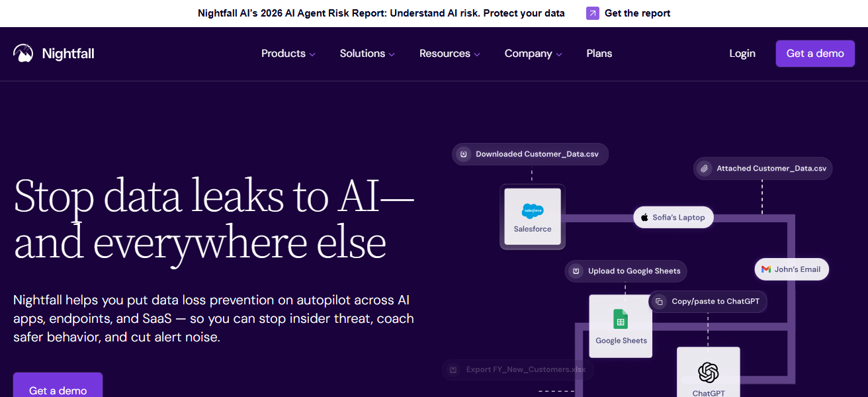Viewport: 868px width, 397px height.
Task: Click the Login link
Action: (742, 54)
